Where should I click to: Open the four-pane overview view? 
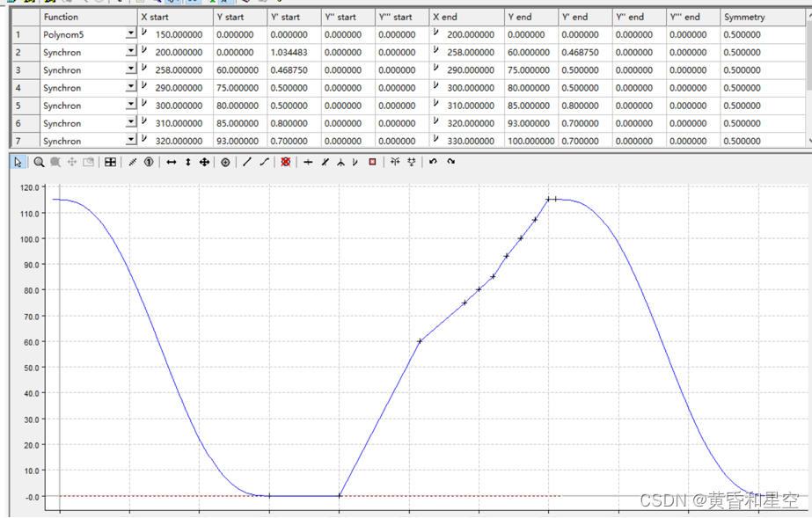pyautogui.click(x=110, y=163)
